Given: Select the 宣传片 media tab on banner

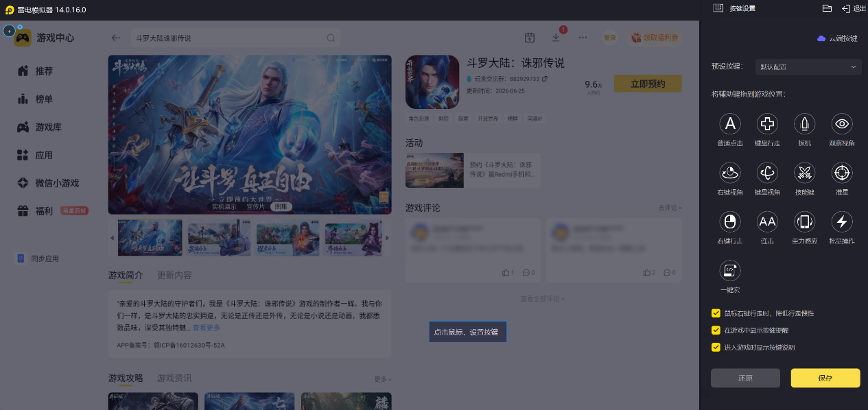Looking at the screenshot, I should tap(256, 206).
